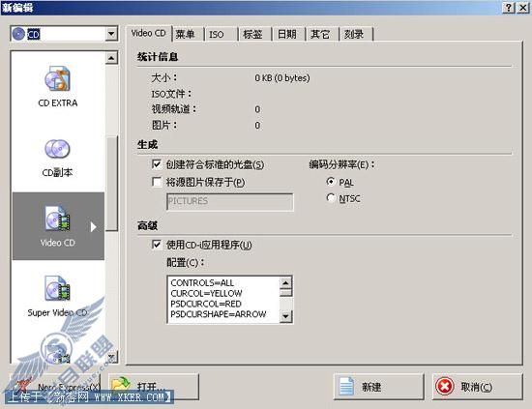532x409 pixels.
Task: Choose the CD副本 copy icon
Action: [57, 149]
